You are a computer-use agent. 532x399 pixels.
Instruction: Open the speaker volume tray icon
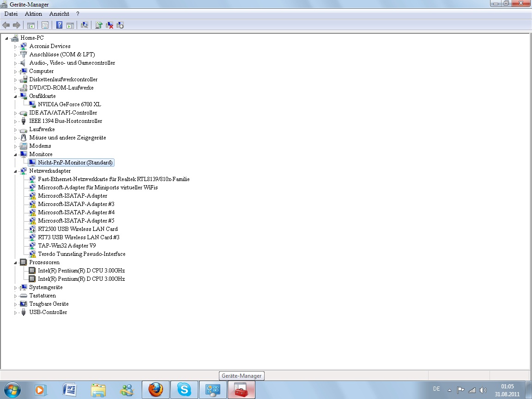[x=483, y=390]
